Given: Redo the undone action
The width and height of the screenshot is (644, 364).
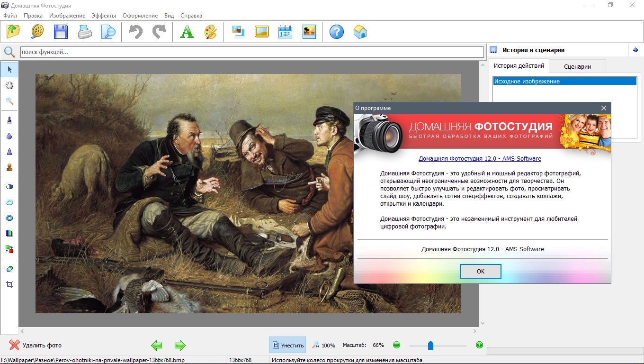Looking at the screenshot, I should coord(160,32).
